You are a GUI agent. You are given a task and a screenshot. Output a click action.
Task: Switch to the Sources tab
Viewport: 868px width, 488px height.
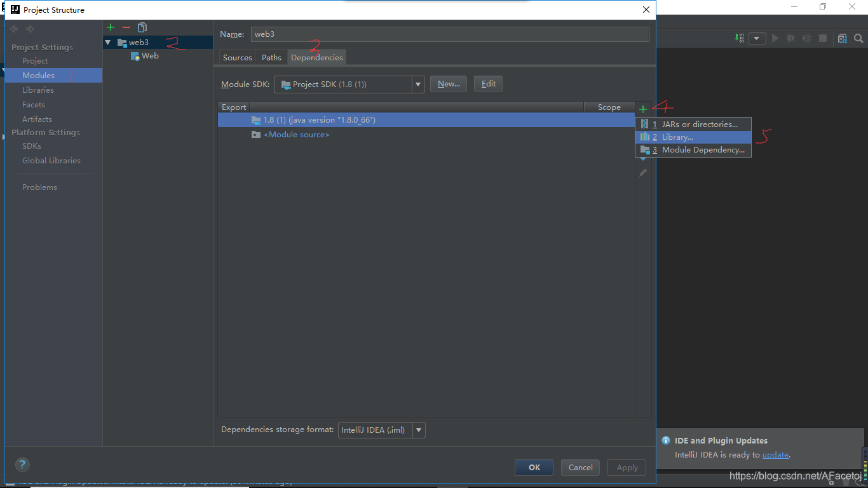pyautogui.click(x=238, y=57)
